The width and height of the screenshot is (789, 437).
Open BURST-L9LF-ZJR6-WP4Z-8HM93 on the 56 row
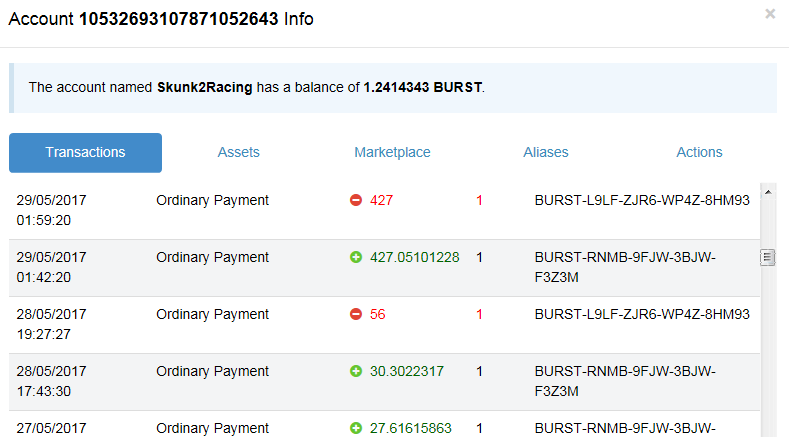[x=642, y=314]
